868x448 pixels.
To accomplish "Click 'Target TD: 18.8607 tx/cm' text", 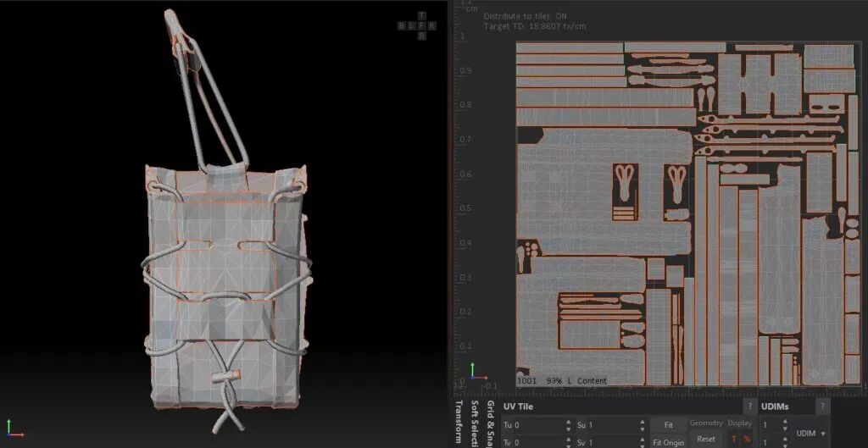I will point(535,26).
